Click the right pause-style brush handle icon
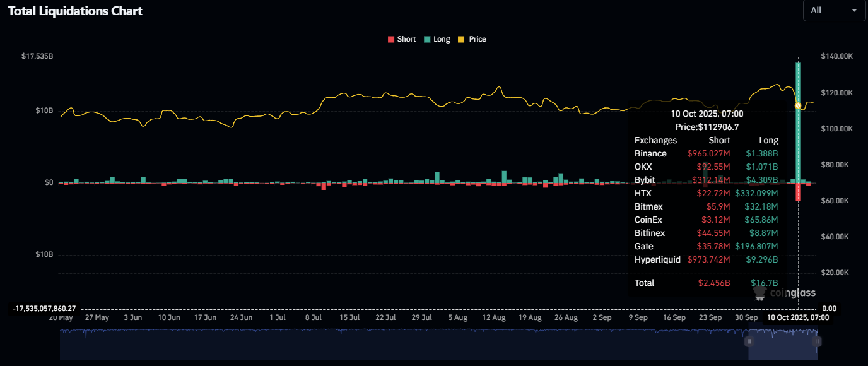This screenshot has width=868, height=366. (x=818, y=341)
